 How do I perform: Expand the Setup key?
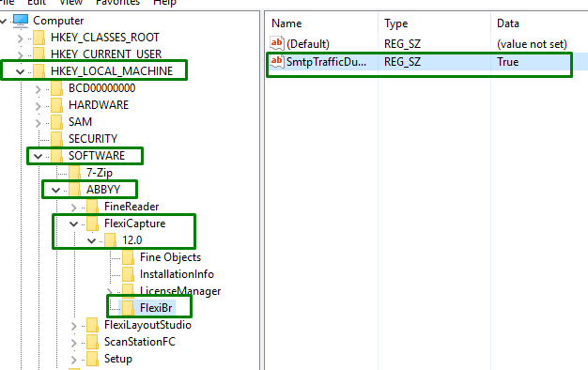pyautogui.click(x=73, y=360)
